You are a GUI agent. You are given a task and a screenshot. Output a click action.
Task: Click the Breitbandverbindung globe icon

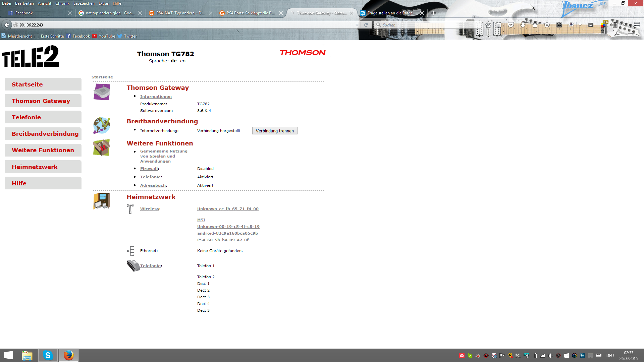(102, 125)
